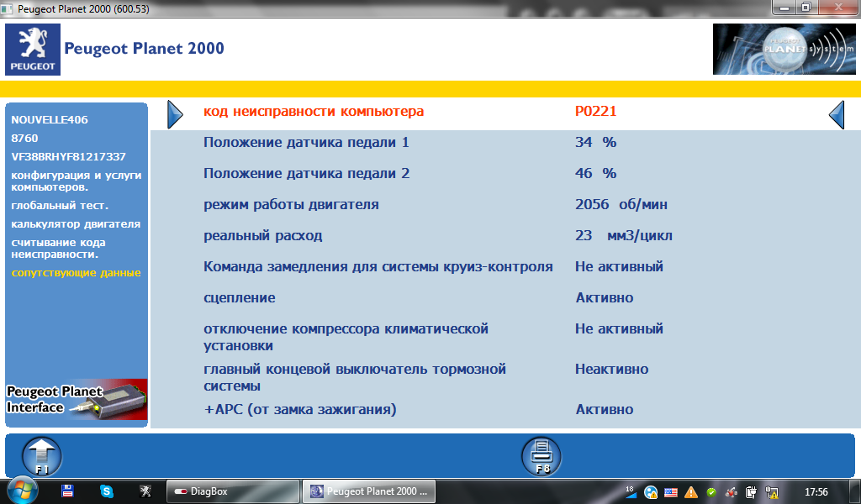Viewport: 861px width, 504px height.
Task: Click the floppy disk icon in taskbar
Action: point(68,491)
